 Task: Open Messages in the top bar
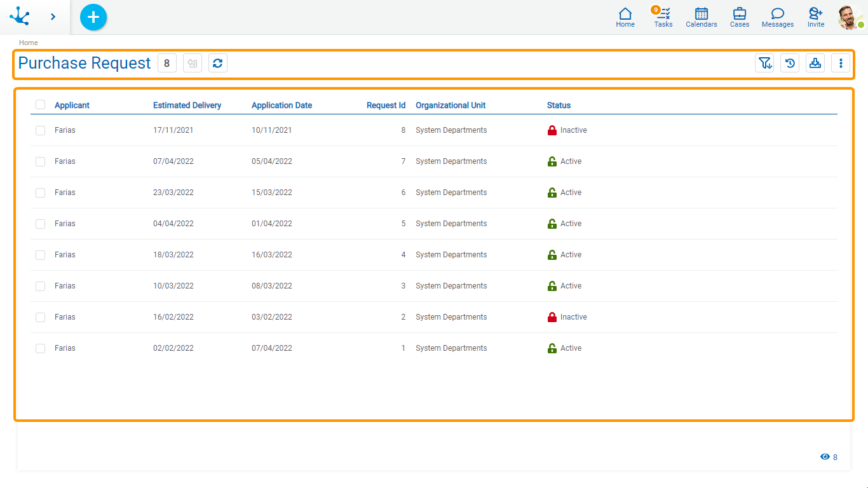(x=777, y=17)
